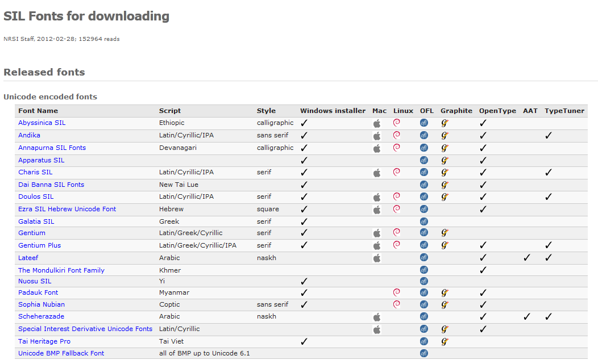Click the AAT checkmark for Lateef
This screenshot has width=598, height=364.
point(527,258)
